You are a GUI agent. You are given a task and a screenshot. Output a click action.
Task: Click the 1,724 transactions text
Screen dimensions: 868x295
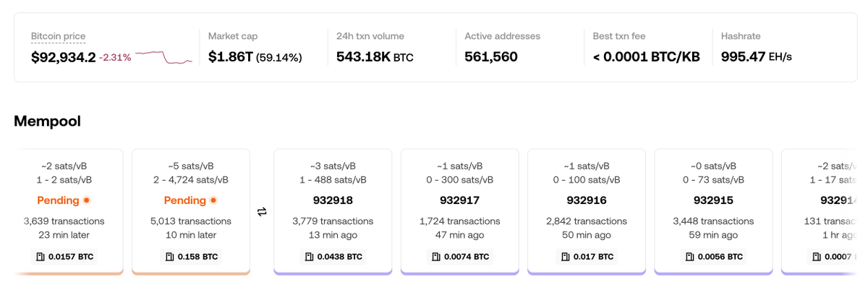[459, 221]
